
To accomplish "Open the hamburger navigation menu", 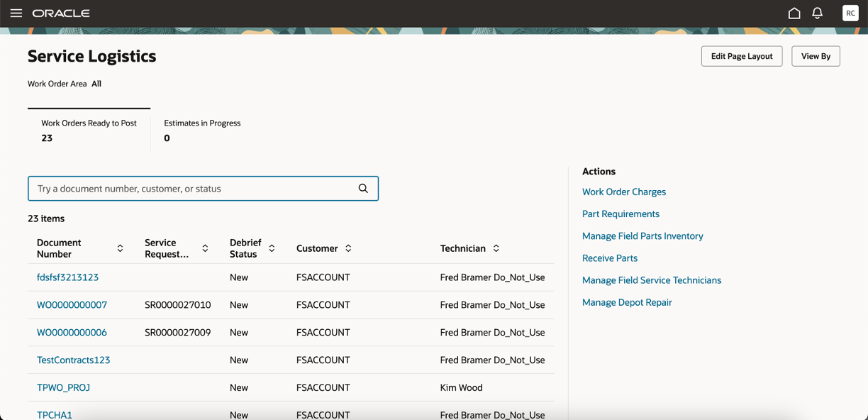I will pyautogui.click(x=16, y=13).
